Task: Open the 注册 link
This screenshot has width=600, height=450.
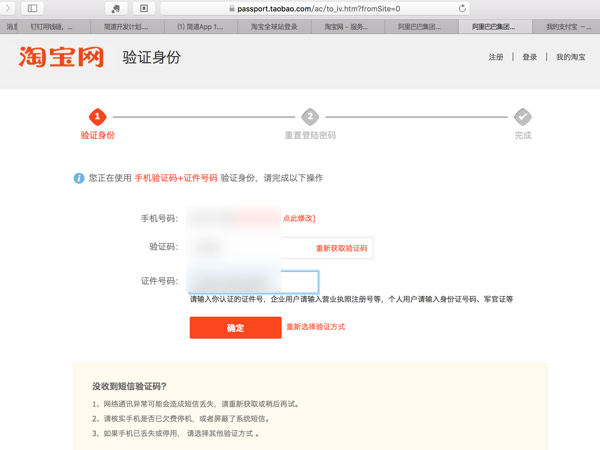Action: [x=496, y=57]
